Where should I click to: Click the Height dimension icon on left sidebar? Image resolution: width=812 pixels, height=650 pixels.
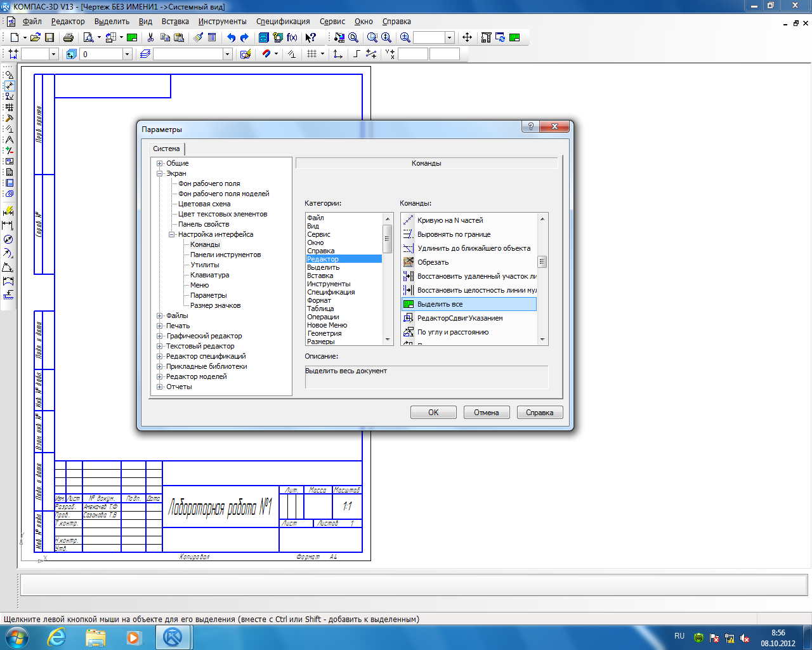8,295
